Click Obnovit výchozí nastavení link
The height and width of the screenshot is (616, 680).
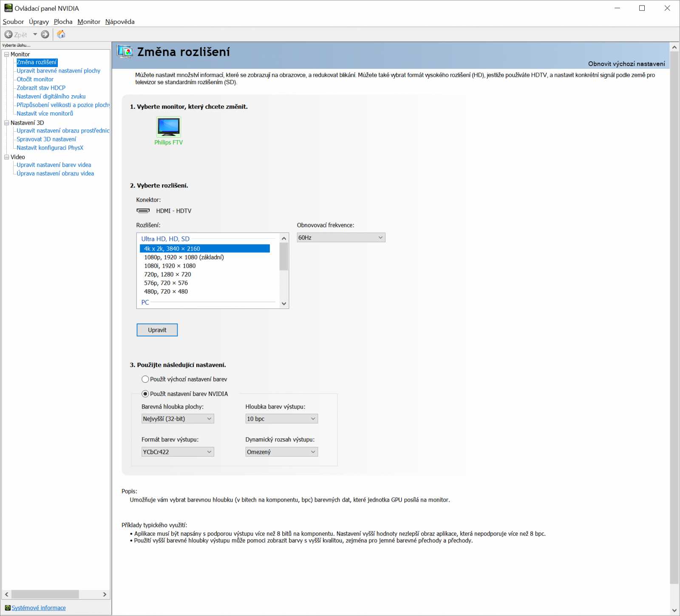click(x=626, y=64)
